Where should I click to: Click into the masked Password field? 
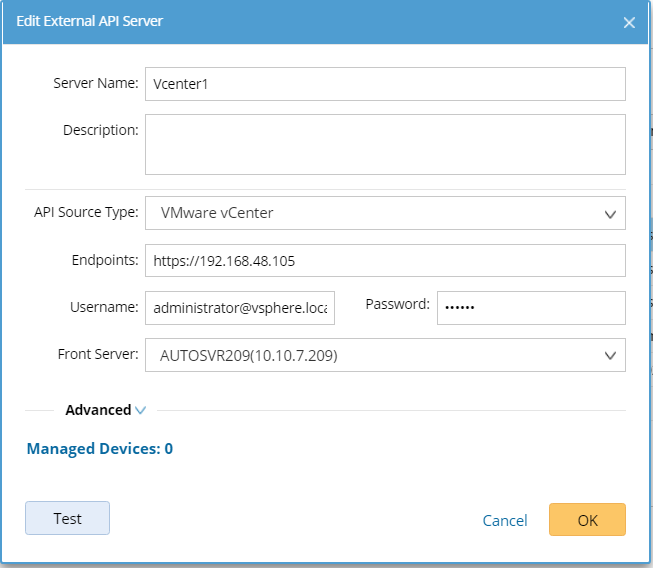(531, 308)
